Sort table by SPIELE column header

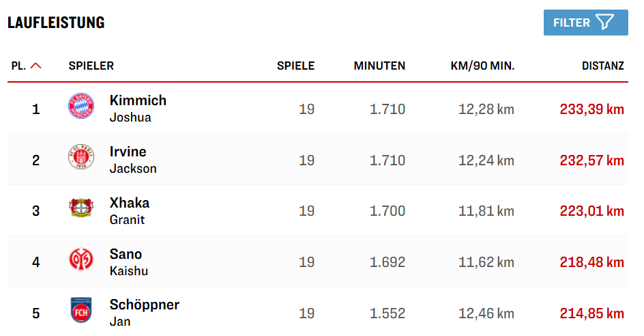point(295,66)
